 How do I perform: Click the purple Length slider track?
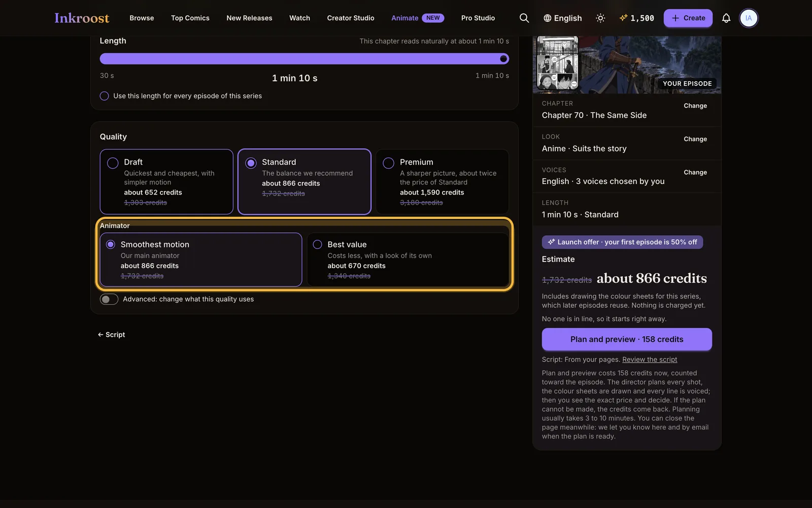pos(304,59)
